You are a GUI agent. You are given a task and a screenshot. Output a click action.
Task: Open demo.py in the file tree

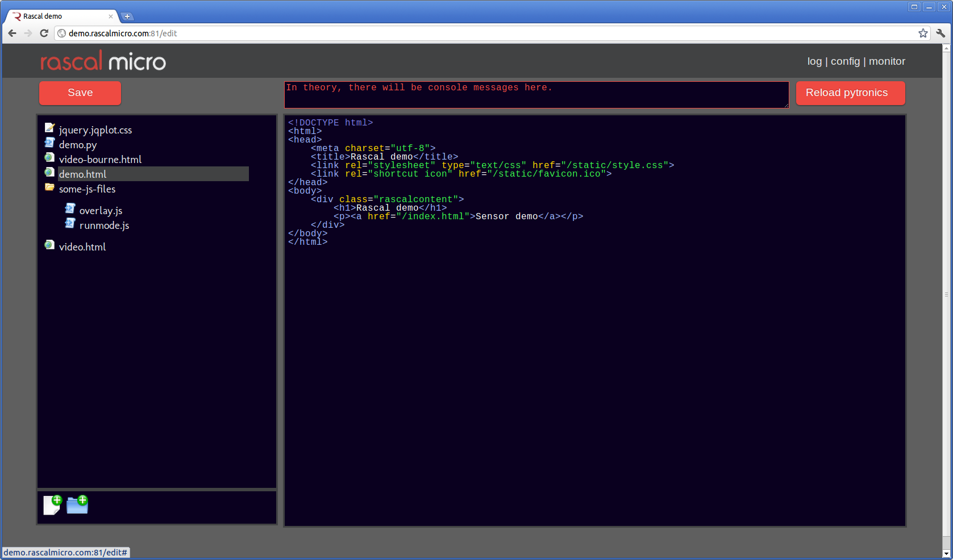tap(78, 145)
